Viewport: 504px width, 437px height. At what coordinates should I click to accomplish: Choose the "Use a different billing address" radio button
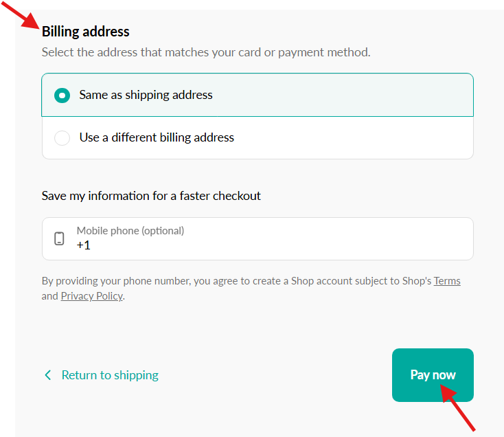[62, 138]
